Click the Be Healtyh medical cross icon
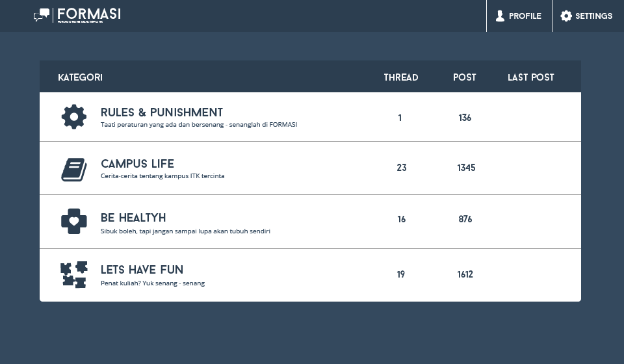Image resolution: width=624 pixels, height=364 pixels. (74, 221)
